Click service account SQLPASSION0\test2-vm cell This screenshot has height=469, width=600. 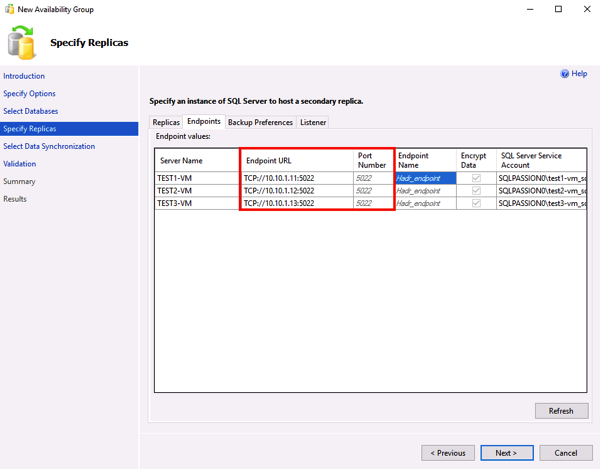[541, 191]
